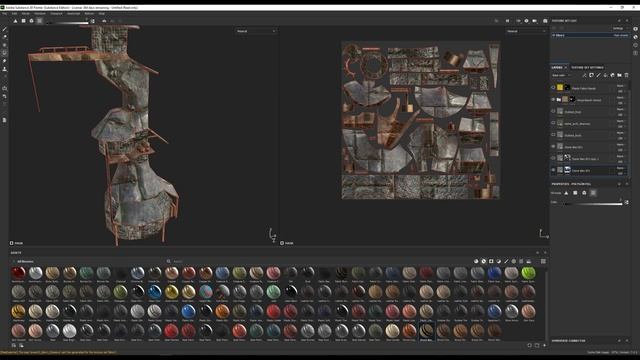Click the pause engine icon in top toolbar
This screenshot has height=360, width=640.
[507, 21]
